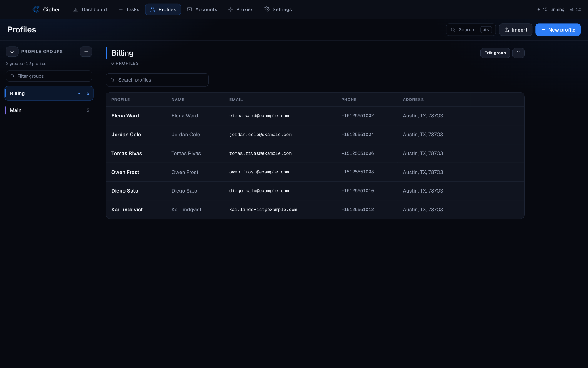
Task: Open the Owen Frost profile
Action: (125, 172)
